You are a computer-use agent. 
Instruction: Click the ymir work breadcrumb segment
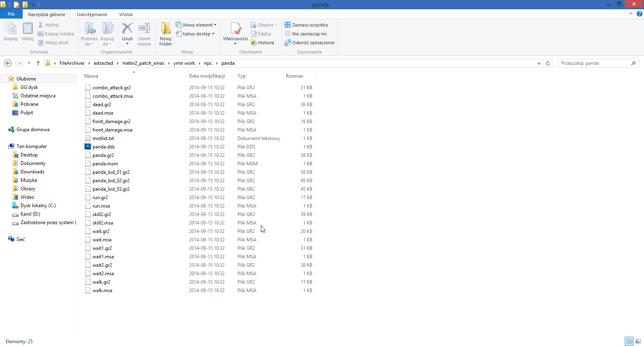coord(184,63)
